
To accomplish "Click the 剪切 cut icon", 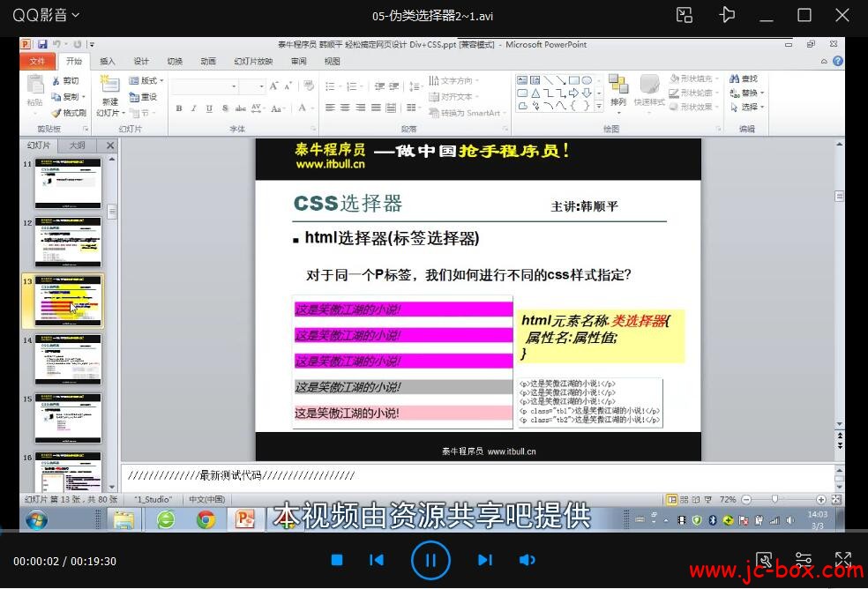I will point(66,81).
